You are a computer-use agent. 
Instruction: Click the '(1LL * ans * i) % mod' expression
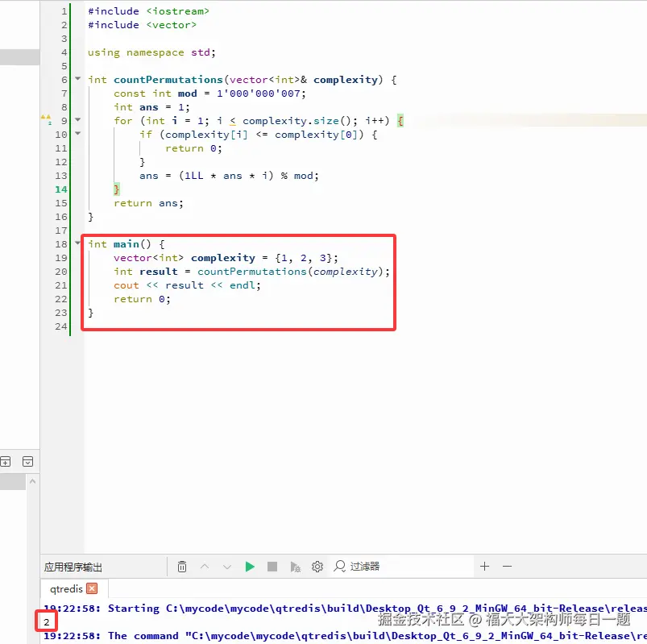pos(246,176)
